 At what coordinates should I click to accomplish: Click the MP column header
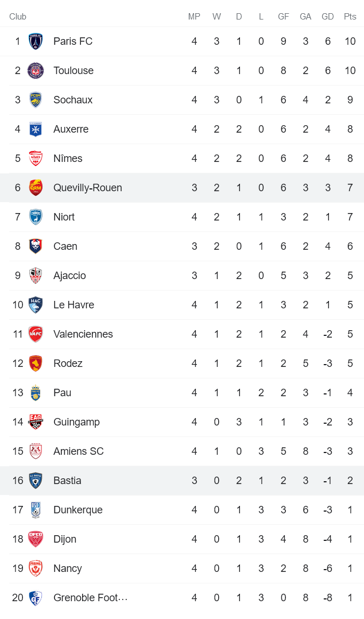coord(194,17)
